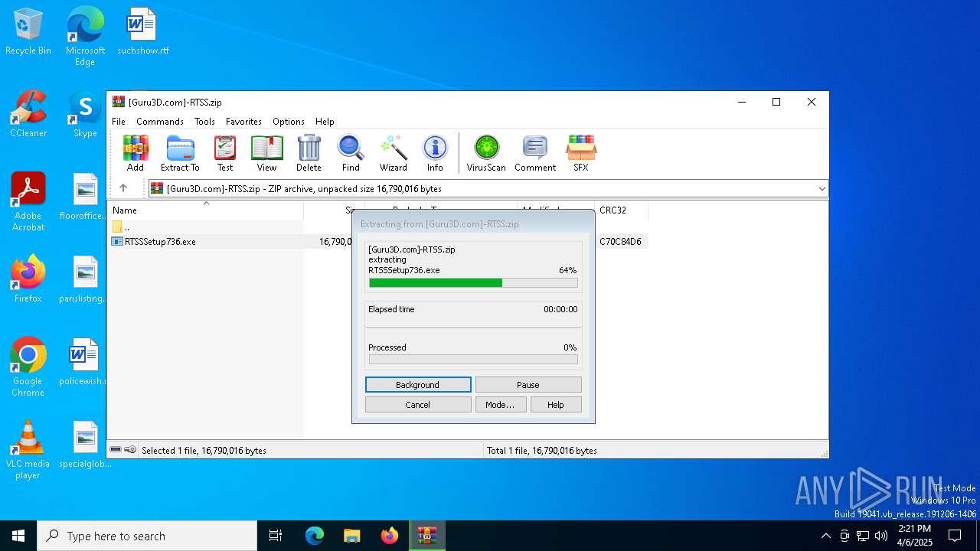This screenshot has width=980, height=551.
Task: Open Task View on taskbar
Action: [x=276, y=536]
